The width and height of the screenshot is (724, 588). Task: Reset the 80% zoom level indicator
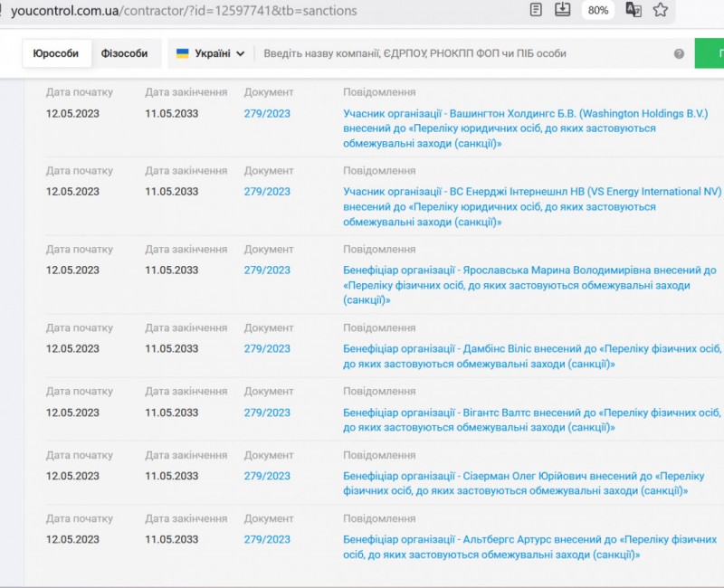597,10
